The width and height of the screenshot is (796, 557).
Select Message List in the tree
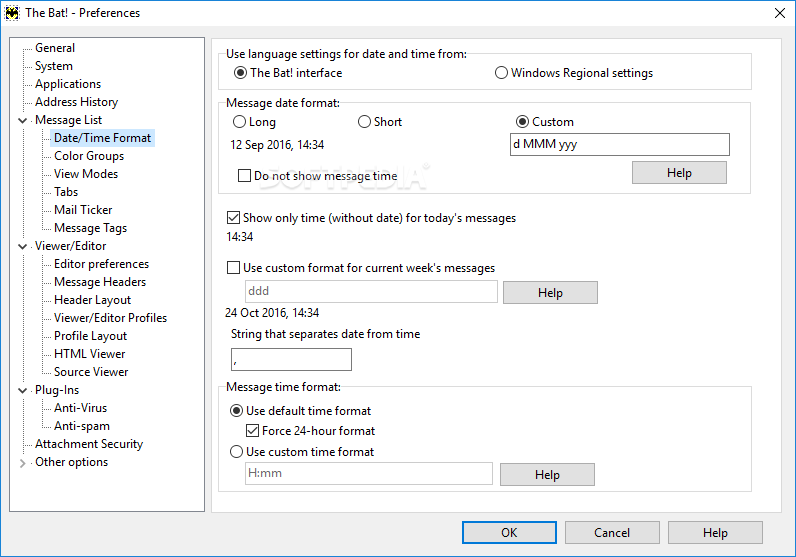(69, 120)
